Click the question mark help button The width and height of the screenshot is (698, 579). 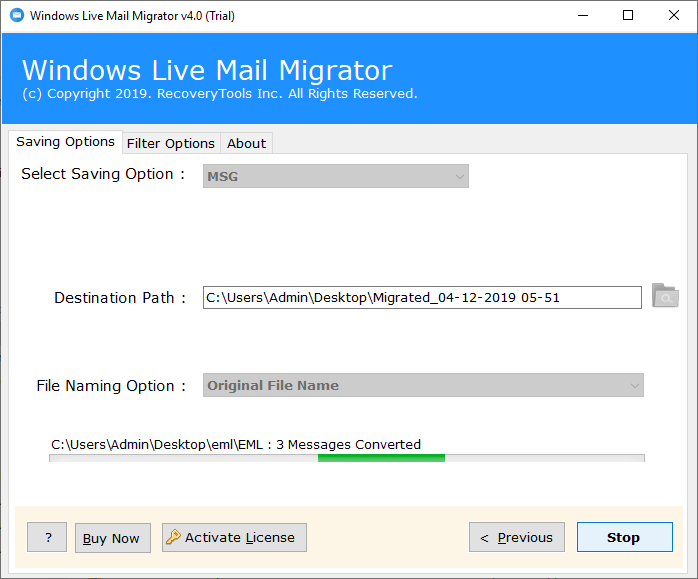pos(47,537)
